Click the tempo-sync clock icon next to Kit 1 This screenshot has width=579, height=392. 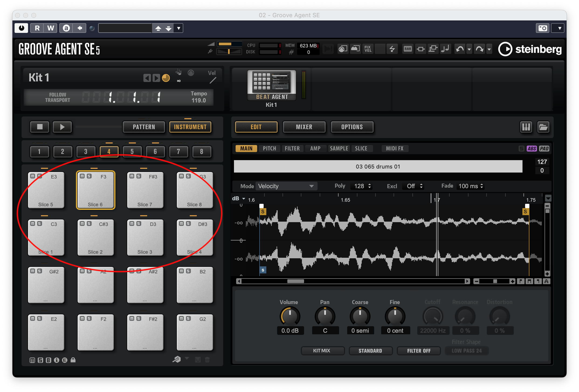coord(166,78)
